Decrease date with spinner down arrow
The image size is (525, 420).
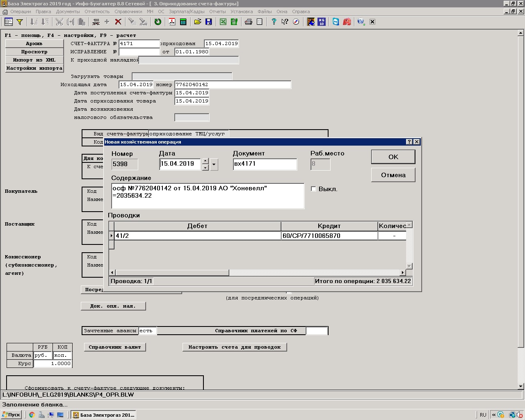pos(205,167)
